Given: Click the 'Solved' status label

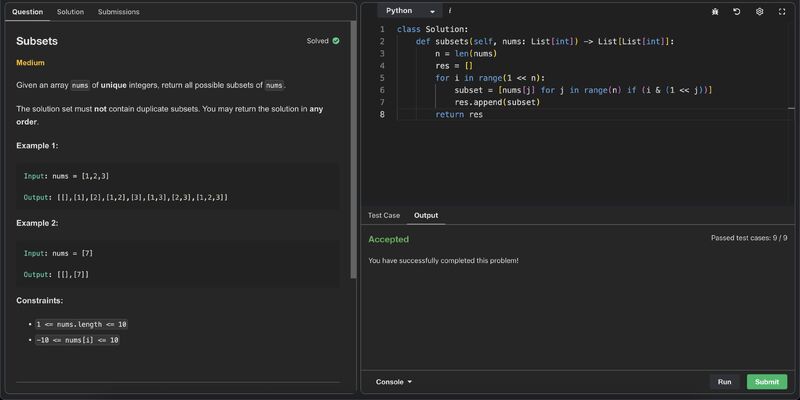Looking at the screenshot, I should click(317, 41).
